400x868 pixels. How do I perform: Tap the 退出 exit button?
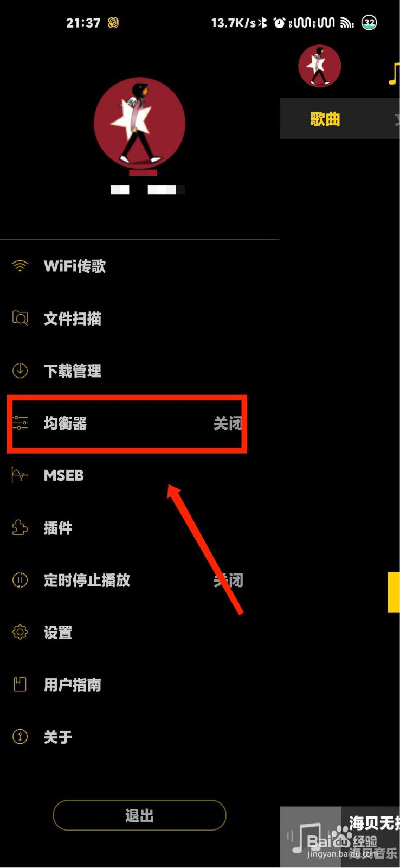pos(139,815)
